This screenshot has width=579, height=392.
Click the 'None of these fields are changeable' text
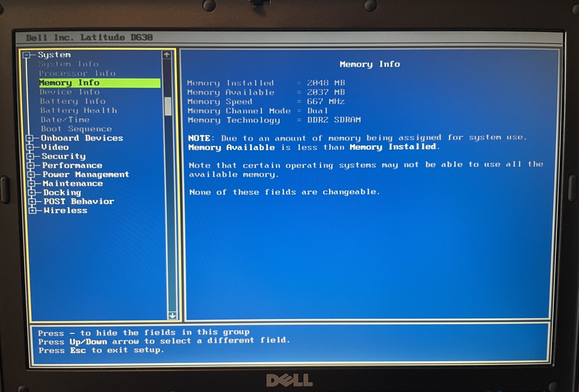pos(284,192)
